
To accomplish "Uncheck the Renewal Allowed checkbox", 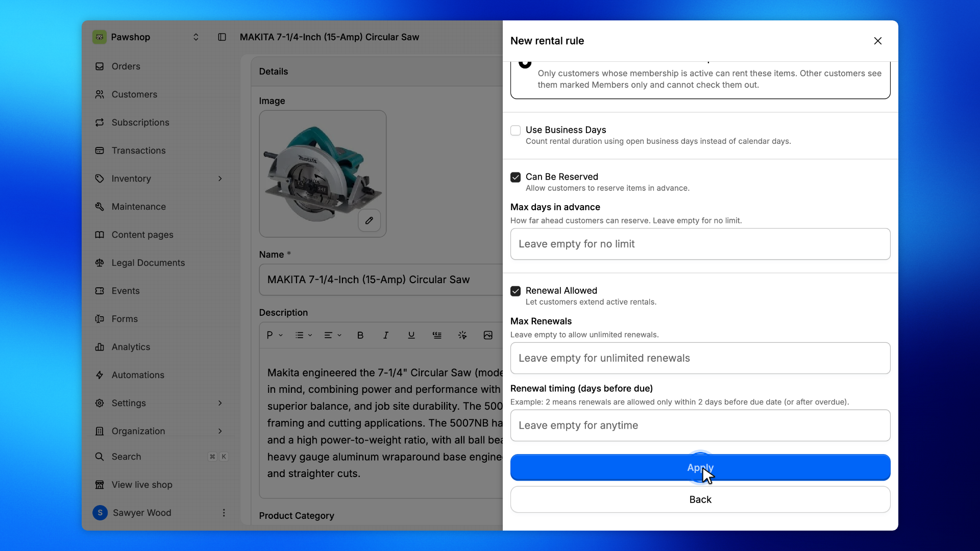I will pos(516,291).
